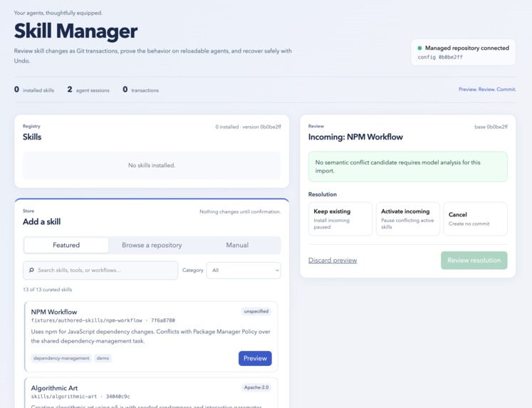Click the 'Preview. Review. Commit.' text
Screen dimensions: 532x408
coord(487,90)
